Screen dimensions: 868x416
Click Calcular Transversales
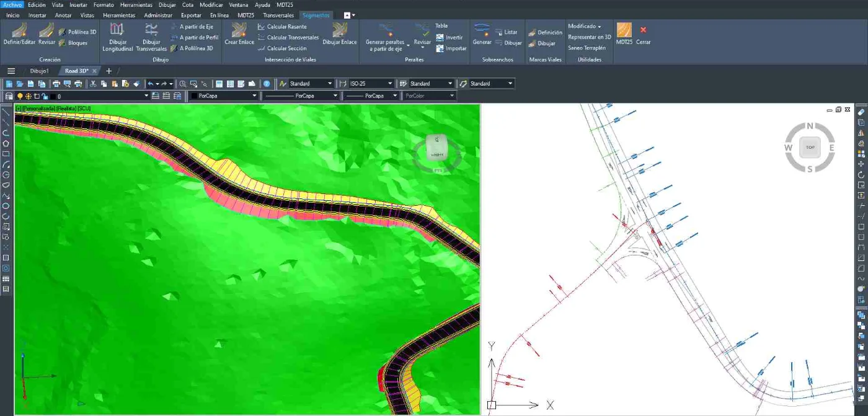[288, 37]
